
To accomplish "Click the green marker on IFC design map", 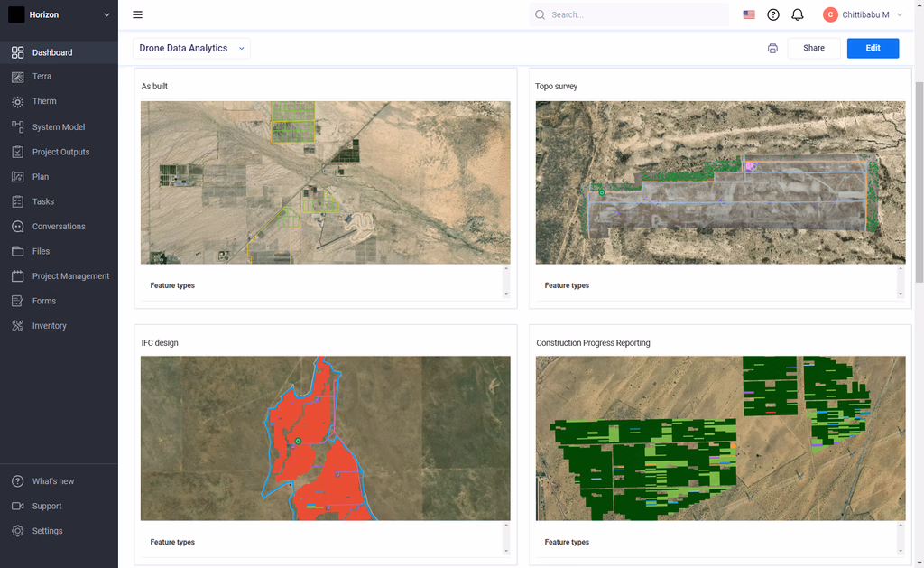I will [x=298, y=442].
